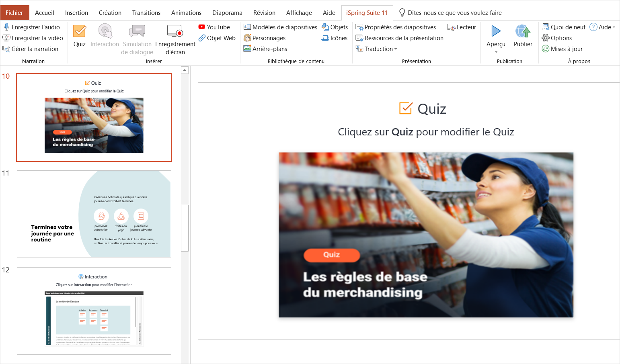Click the Dites-nous ce que vous voulez faire field
Viewport: 620px width, 364px height.
coord(454,12)
